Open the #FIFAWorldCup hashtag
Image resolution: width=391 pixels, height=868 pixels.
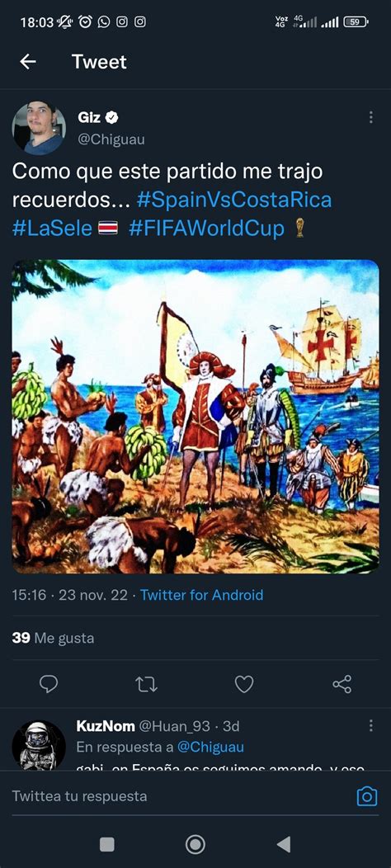coord(206,228)
